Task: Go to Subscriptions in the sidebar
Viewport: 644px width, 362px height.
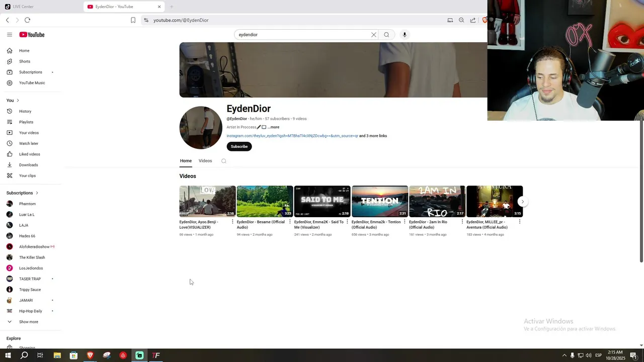Action: point(30,72)
